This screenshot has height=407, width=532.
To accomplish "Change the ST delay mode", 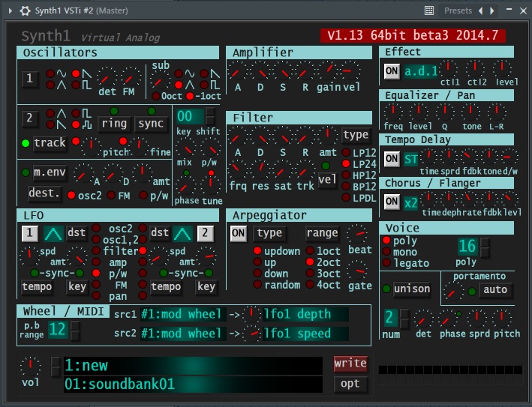I will [x=410, y=159].
